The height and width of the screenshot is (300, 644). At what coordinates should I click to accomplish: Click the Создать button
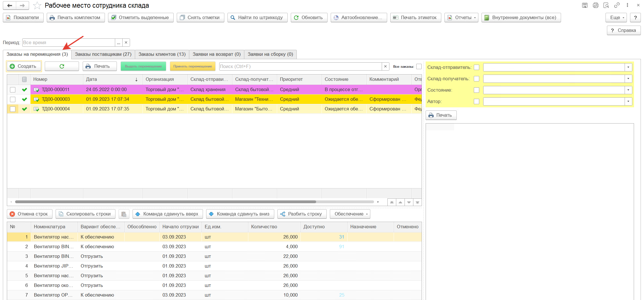point(24,66)
